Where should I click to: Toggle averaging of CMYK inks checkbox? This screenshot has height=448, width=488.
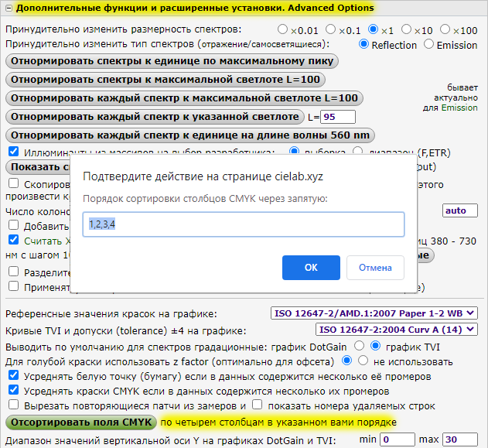(12, 390)
